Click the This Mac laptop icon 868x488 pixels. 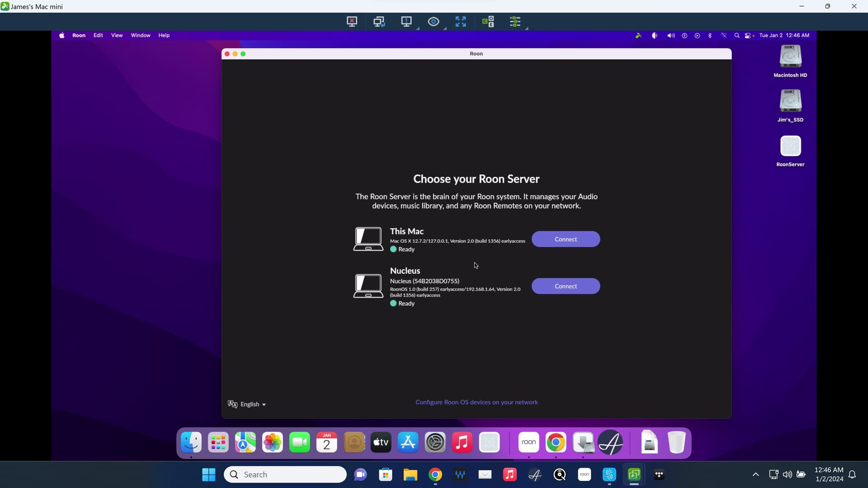pyautogui.click(x=368, y=239)
